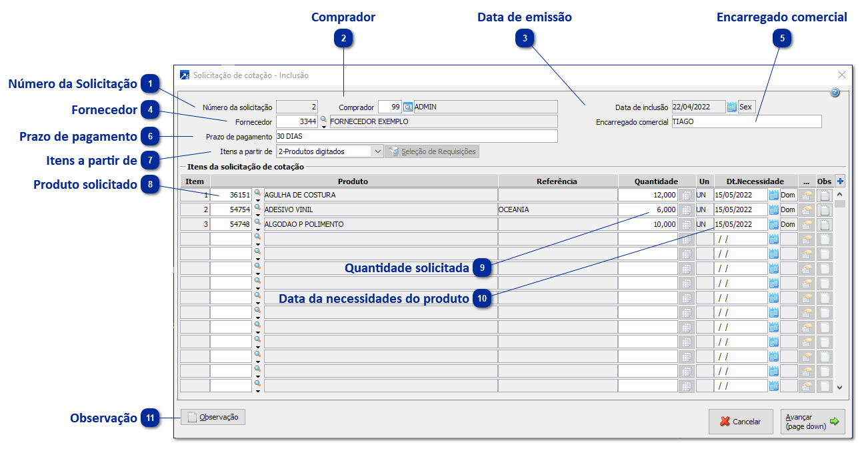868x449 pixels.
Task: Open the Comprador lookup magnifier icon
Action: click(x=408, y=106)
